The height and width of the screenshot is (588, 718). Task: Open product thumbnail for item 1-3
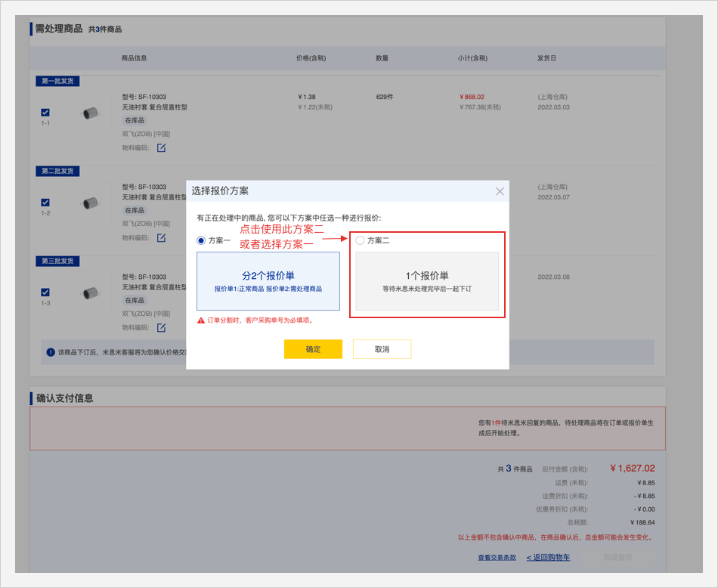90,292
